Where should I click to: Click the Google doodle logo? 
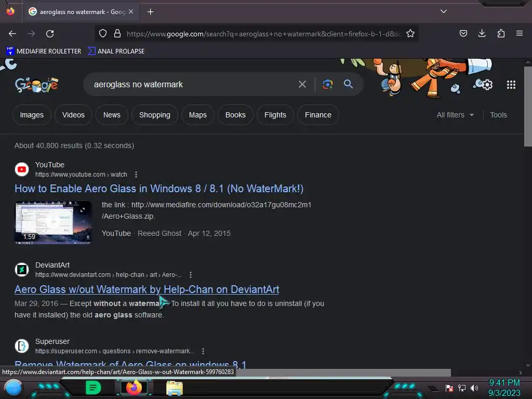(x=36, y=85)
